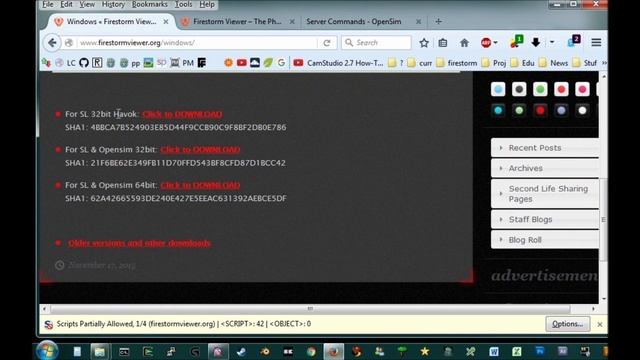Open the dropdown arrow next to downloads
The image size is (640, 360).
click(552, 42)
